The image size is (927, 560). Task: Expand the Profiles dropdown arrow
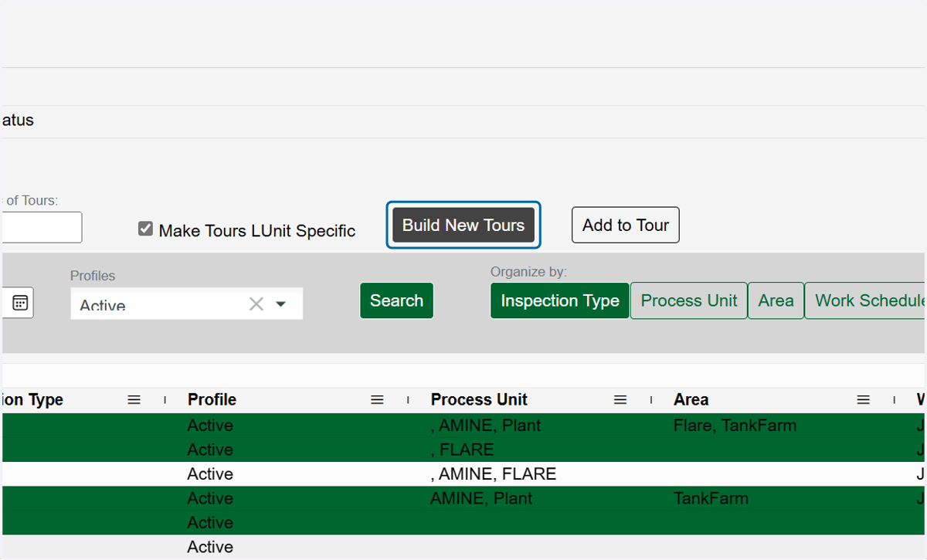[281, 304]
